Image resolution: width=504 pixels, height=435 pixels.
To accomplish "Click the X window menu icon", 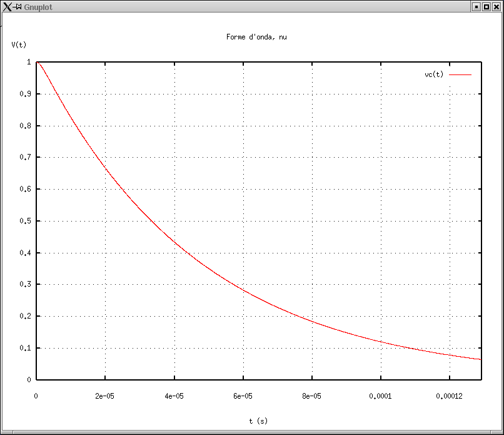I will (6, 7).
